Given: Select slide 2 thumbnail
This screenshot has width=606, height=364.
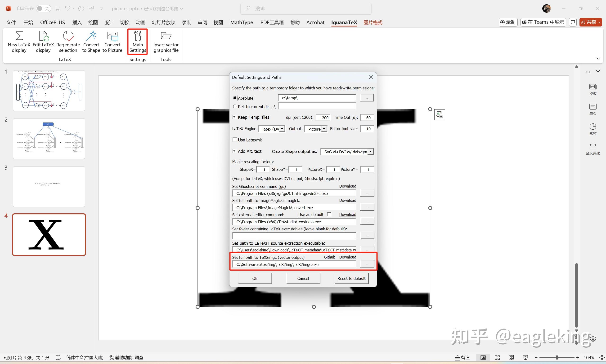Looking at the screenshot, I should (x=49, y=138).
